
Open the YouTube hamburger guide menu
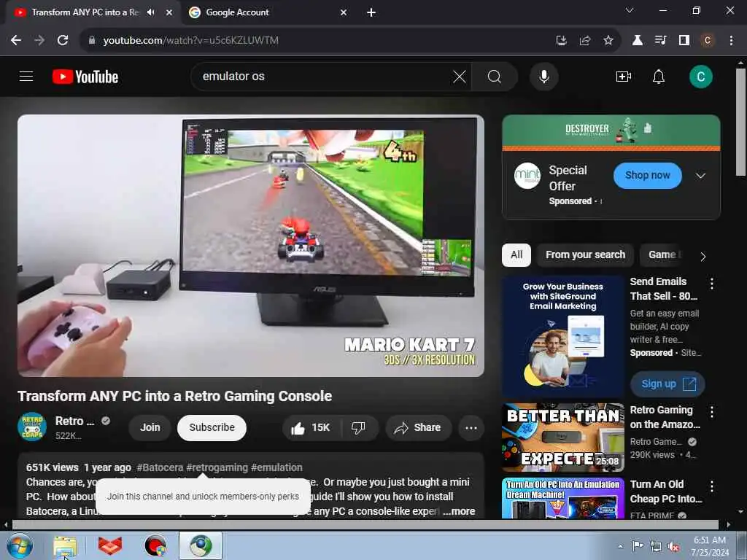26,76
